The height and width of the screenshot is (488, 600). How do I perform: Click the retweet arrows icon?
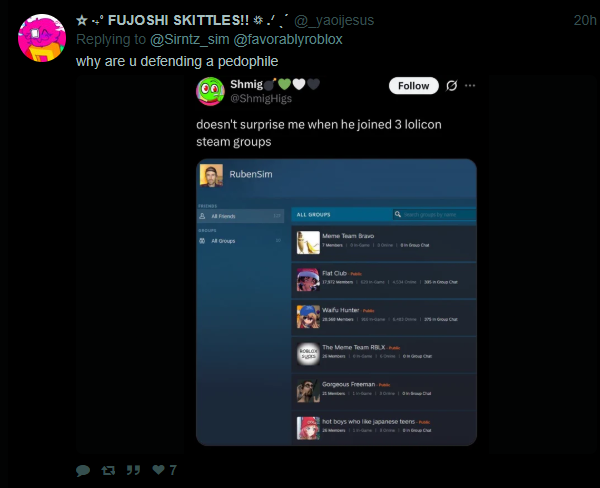108,470
